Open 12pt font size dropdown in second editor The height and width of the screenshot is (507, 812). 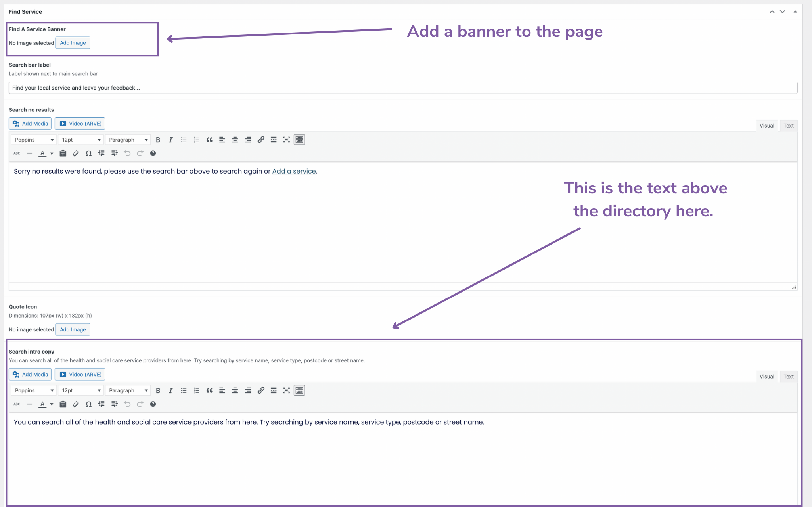point(81,390)
